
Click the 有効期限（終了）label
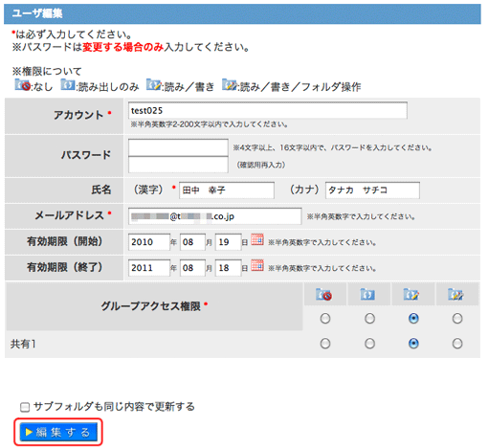(64, 267)
